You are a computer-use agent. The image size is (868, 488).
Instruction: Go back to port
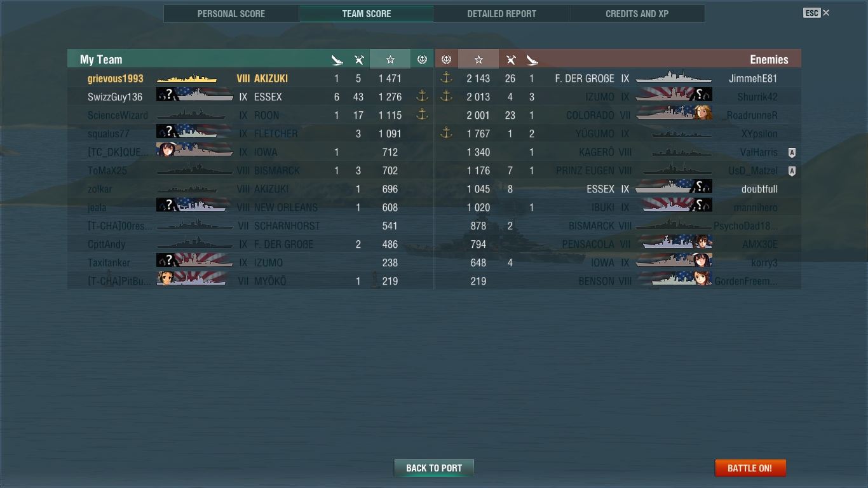434,468
